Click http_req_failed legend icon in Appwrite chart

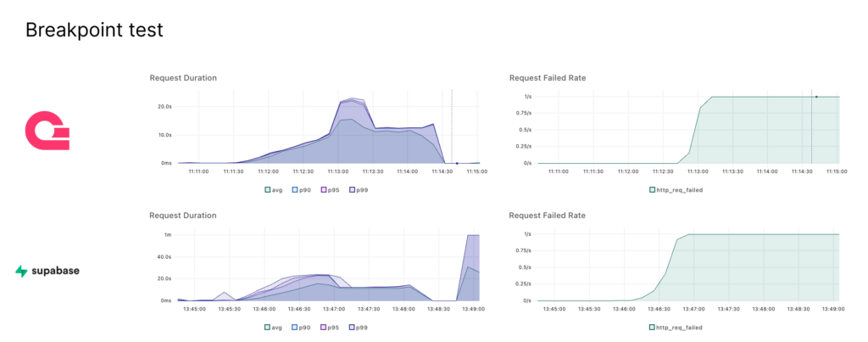click(x=652, y=189)
